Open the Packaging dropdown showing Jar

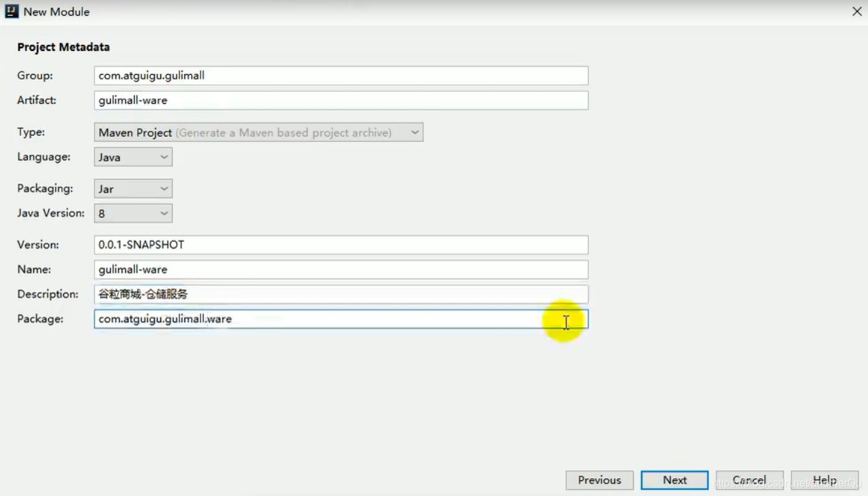pos(133,189)
